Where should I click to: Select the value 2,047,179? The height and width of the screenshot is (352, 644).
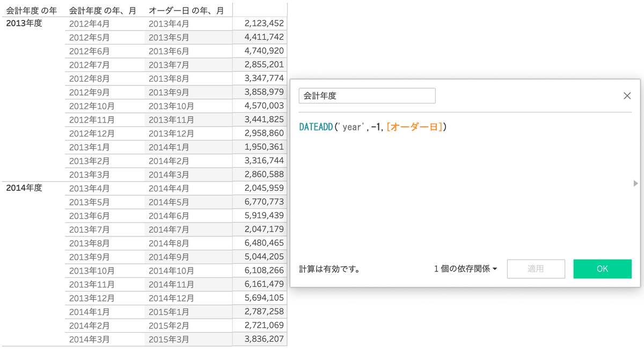(x=264, y=229)
